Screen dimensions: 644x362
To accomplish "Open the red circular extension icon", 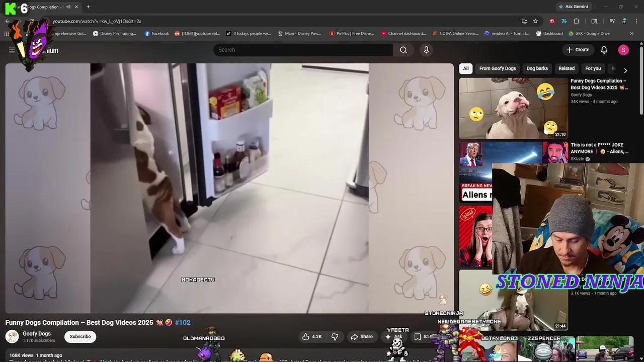I will 552,21.
